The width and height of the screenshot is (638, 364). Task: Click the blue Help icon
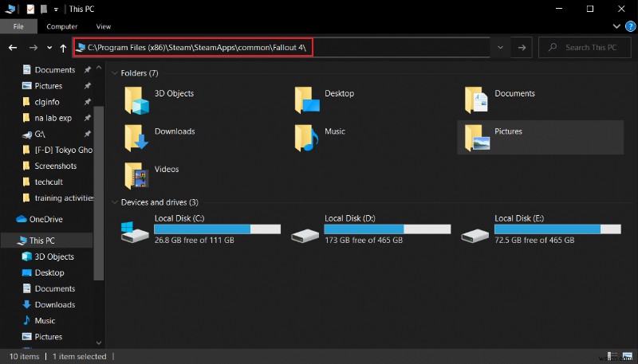coord(630,26)
